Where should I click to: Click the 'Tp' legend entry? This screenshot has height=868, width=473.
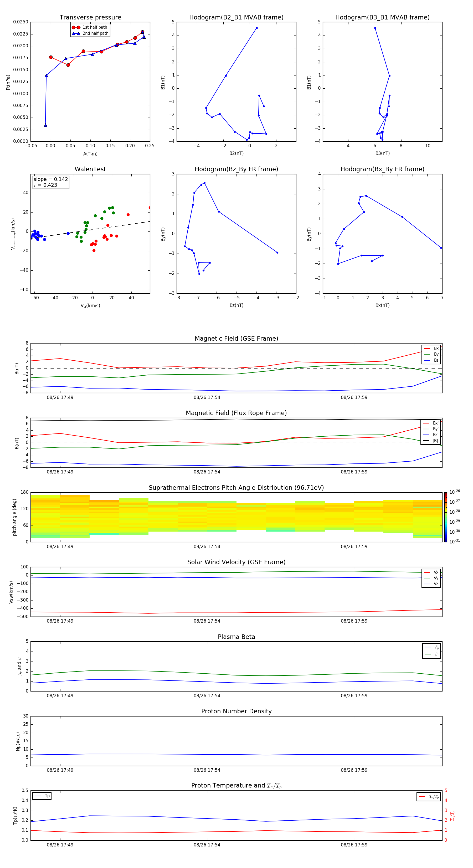pyautogui.click(x=42, y=796)
